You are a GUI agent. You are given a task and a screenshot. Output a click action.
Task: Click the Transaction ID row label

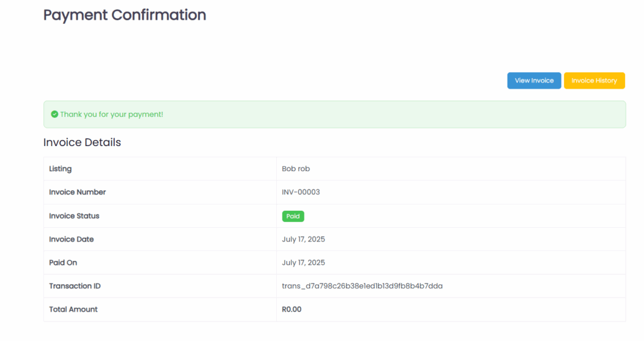pos(75,286)
